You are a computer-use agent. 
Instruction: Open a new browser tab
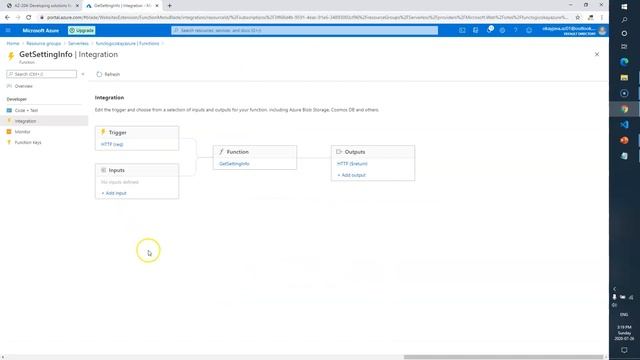[x=169, y=6]
